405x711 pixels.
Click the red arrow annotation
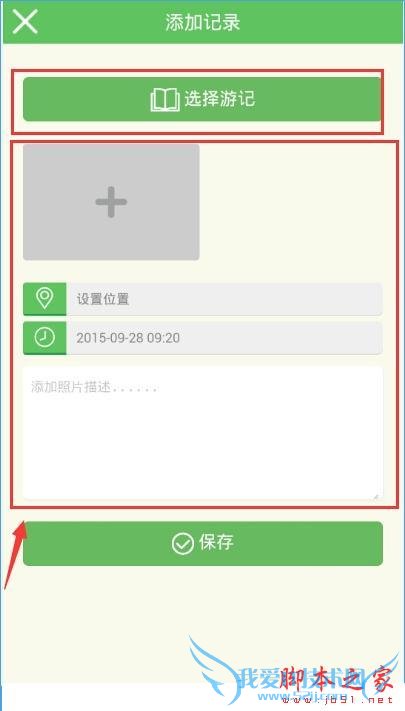tap(16, 555)
